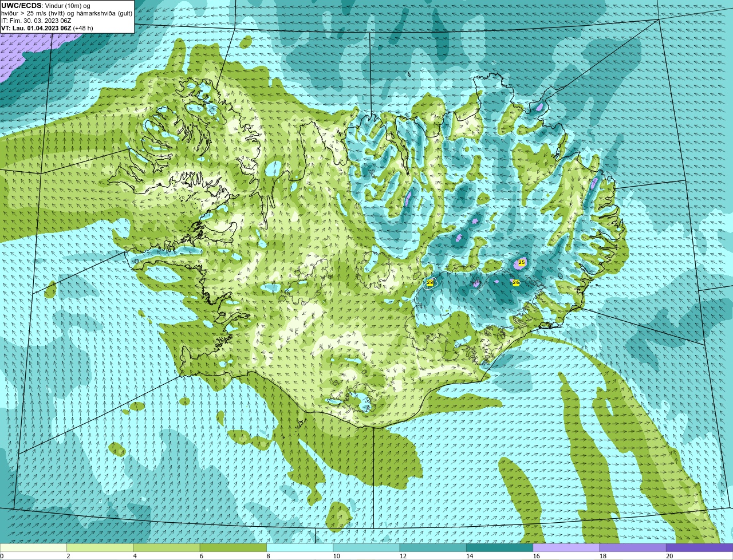733x560 pixels.
Task: Click the yellow gust label 28
Action: click(x=430, y=283)
